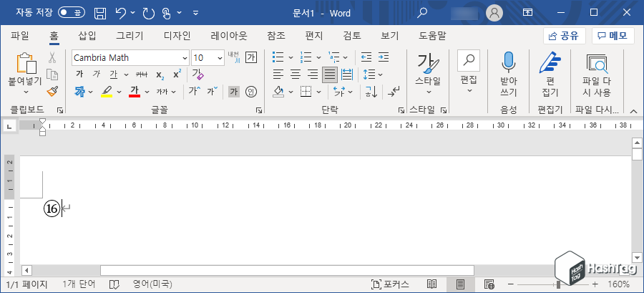Click the Paste clipboard icon

pos(26,63)
